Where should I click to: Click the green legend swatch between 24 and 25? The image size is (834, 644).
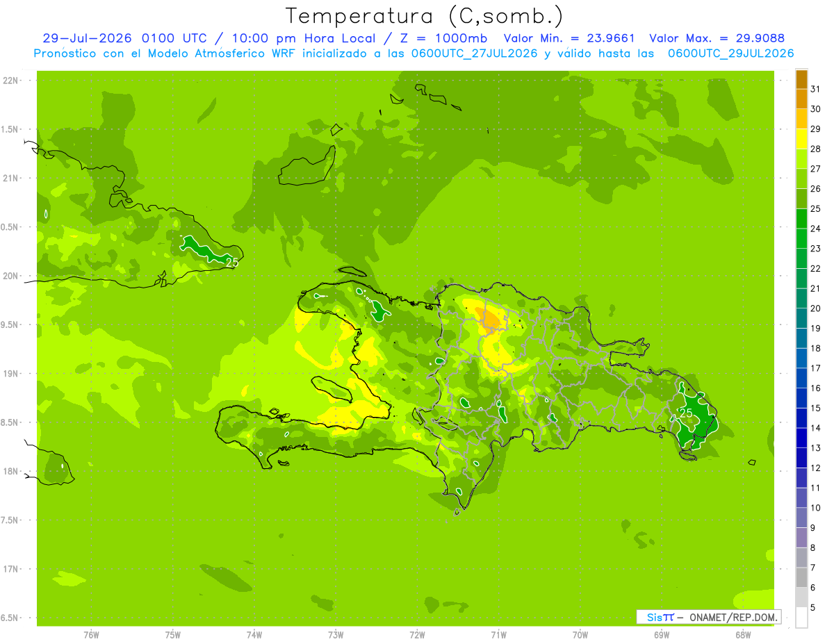(x=801, y=219)
